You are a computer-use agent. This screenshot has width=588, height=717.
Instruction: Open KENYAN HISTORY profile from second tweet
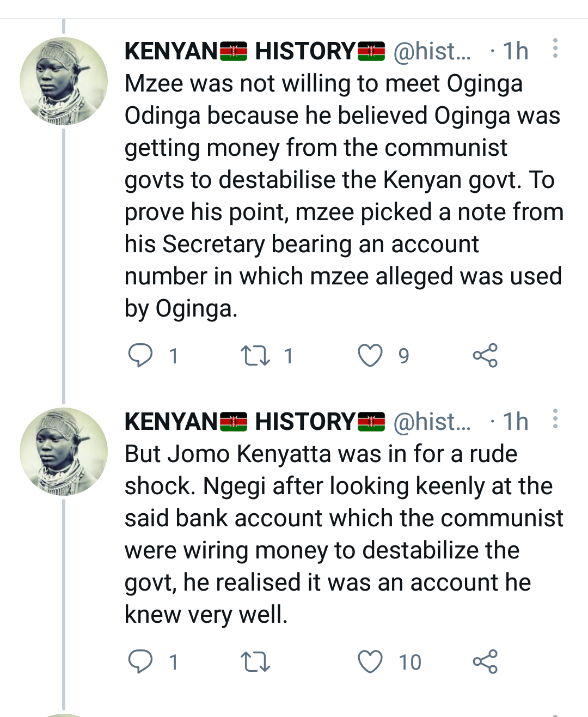coord(254,422)
